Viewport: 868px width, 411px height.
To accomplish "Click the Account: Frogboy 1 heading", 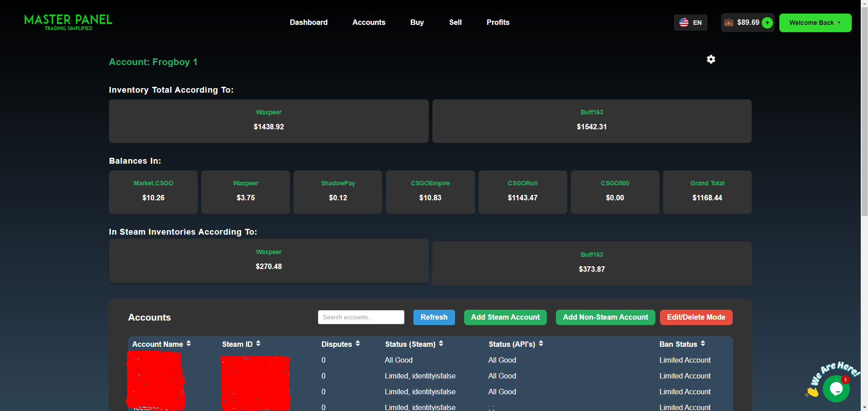I will pos(153,62).
